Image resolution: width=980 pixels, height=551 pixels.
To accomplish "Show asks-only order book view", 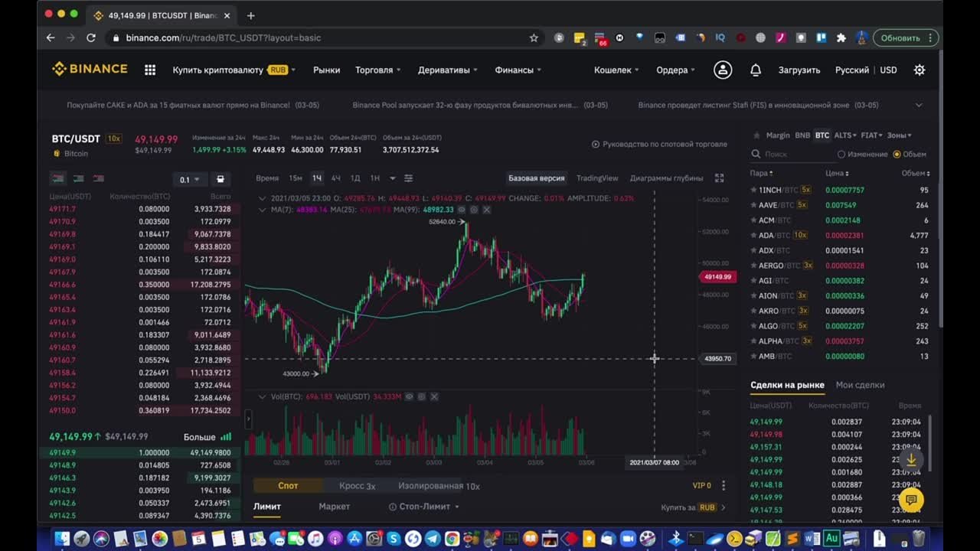I will click(98, 178).
